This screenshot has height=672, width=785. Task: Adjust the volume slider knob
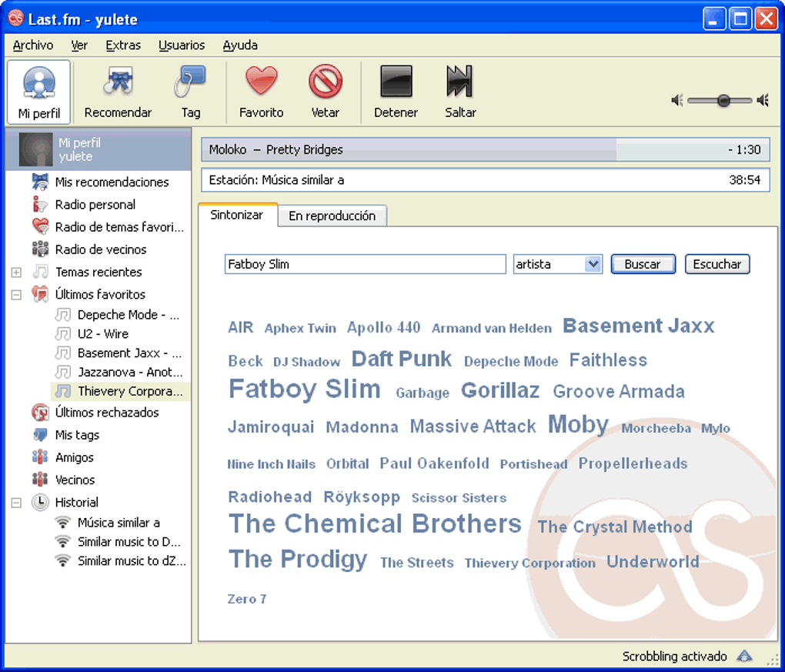point(723,101)
